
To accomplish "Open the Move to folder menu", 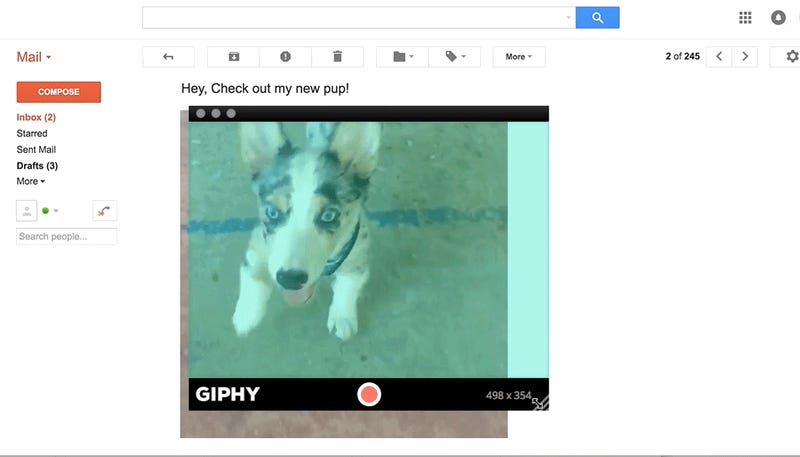I will (403, 57).
